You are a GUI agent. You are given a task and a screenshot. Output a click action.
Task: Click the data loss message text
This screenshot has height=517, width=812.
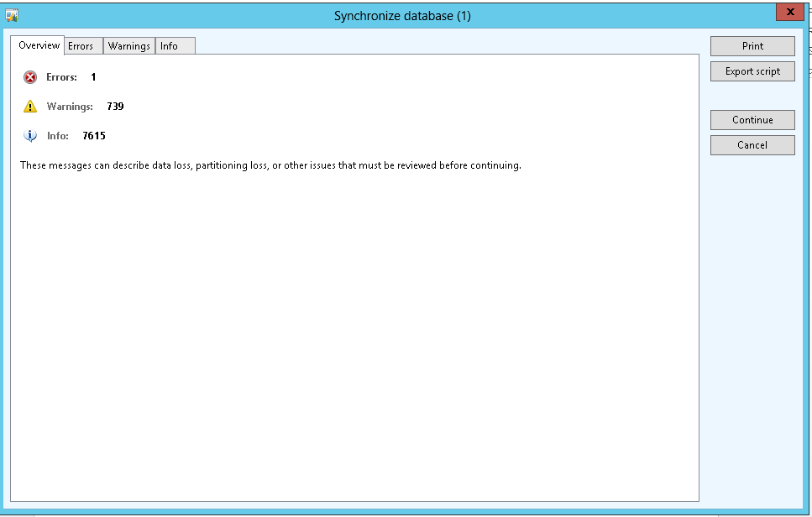pyautogui.click(x=270, y=165)
